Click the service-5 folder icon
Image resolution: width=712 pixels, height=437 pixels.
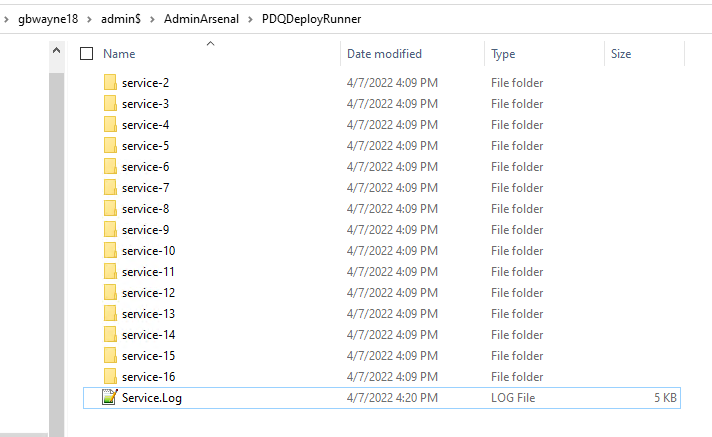[x=110, y=146]
